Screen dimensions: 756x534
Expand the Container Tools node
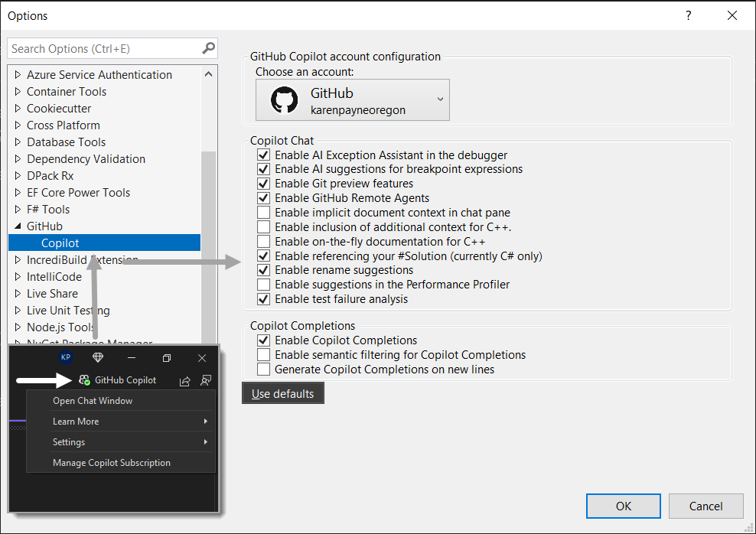pyautogui.click(x=18, y=92)
